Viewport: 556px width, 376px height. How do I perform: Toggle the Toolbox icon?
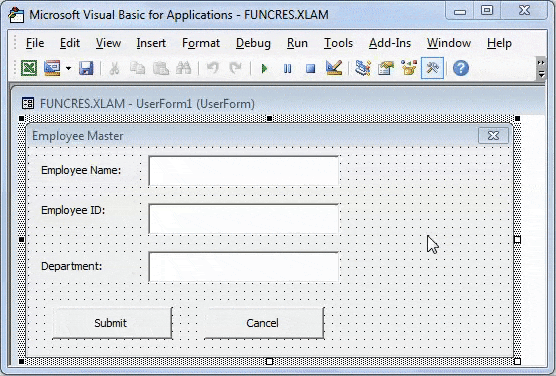click(x=432, y=68)
